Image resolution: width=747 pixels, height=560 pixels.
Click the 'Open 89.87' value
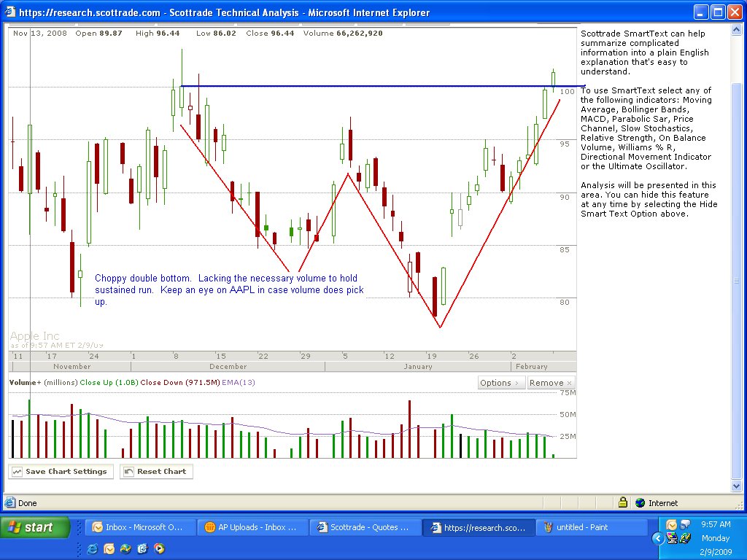[98, 33]
